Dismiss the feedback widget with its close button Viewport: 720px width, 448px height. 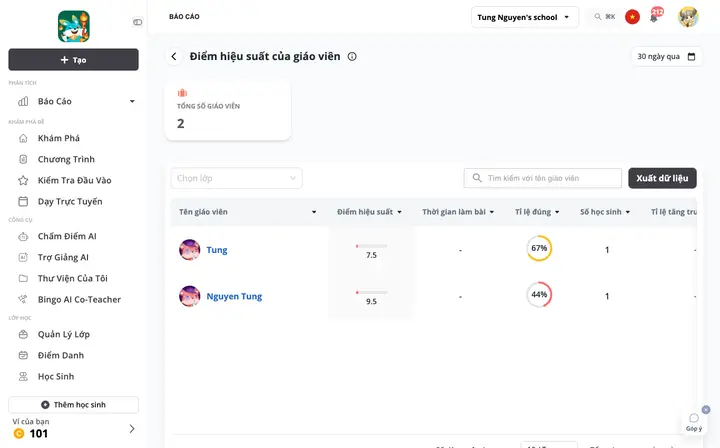tap(706, 409)
